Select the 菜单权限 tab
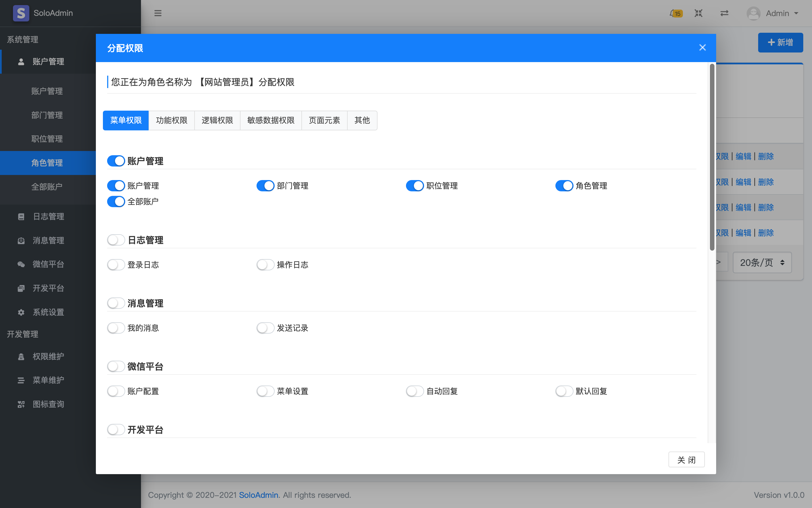The image size is (812, 508). [x=126, y=120]
